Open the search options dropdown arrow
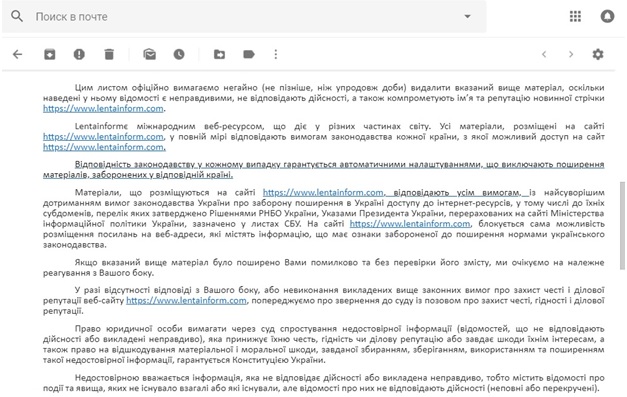The width and height of the screenshot is (627, 397). pos(467,16)
